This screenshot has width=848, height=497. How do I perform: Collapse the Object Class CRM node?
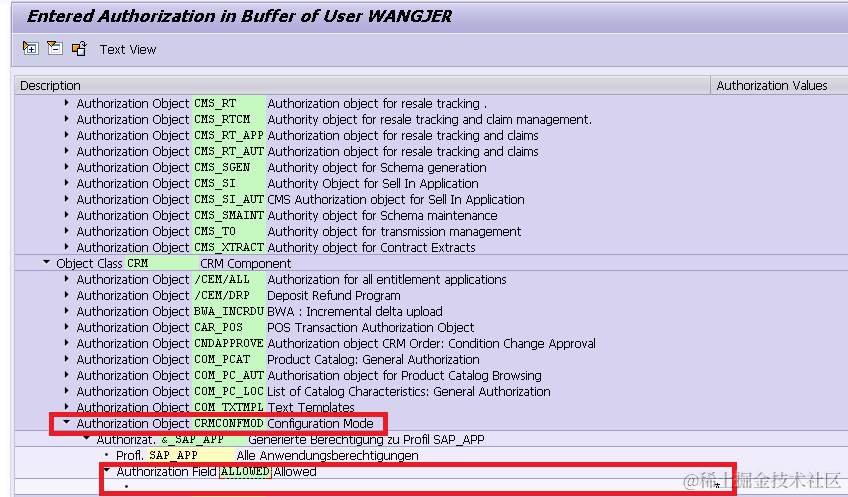[x=47, y=262]
